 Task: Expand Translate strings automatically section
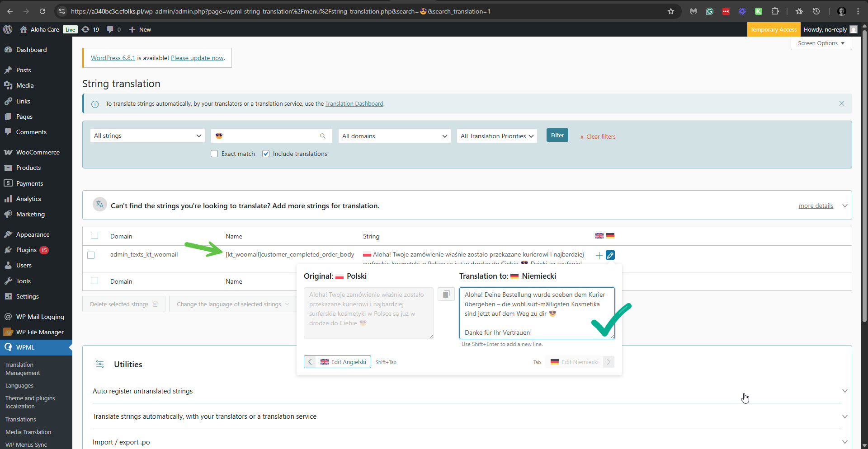point(844,416)
